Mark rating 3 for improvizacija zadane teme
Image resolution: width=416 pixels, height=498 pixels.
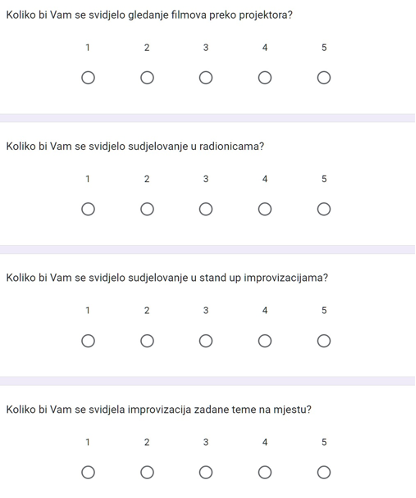click(x=206, y=472)
